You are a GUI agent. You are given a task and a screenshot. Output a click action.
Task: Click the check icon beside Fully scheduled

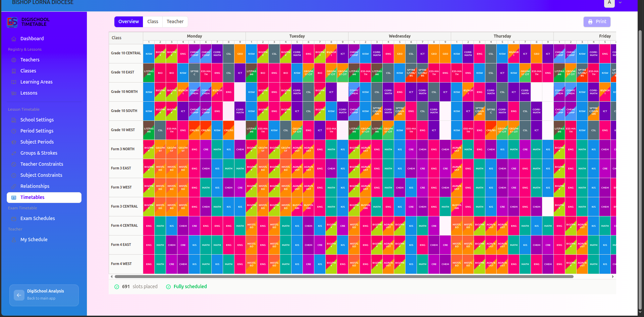coord(168,287)
